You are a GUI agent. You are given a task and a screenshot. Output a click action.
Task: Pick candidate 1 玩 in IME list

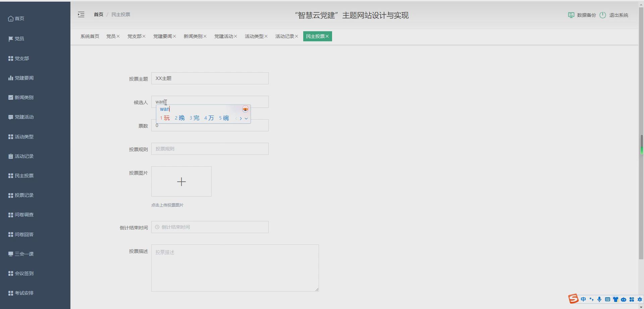165,118
